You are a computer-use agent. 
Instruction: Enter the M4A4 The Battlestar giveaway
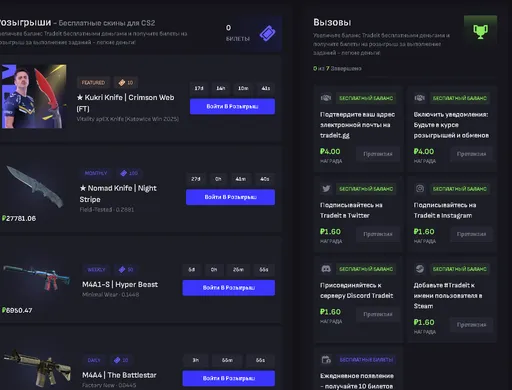(x=229, y=378)
